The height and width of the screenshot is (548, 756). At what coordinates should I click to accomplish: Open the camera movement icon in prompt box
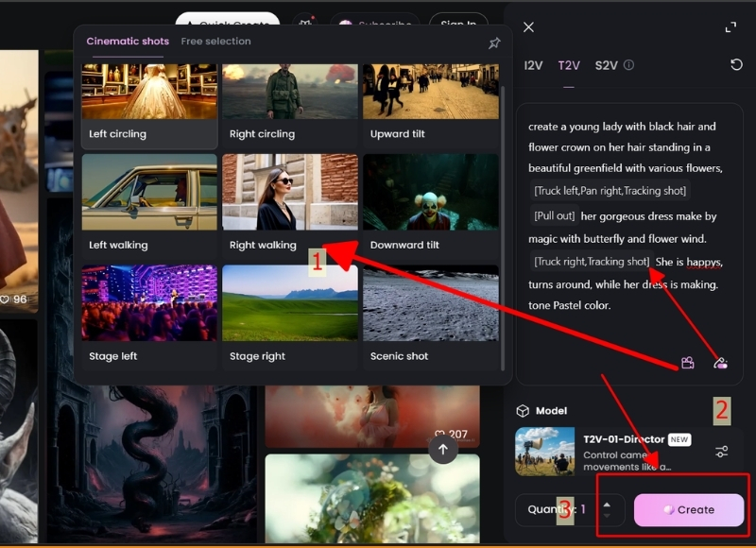click(x=688, y=363)
